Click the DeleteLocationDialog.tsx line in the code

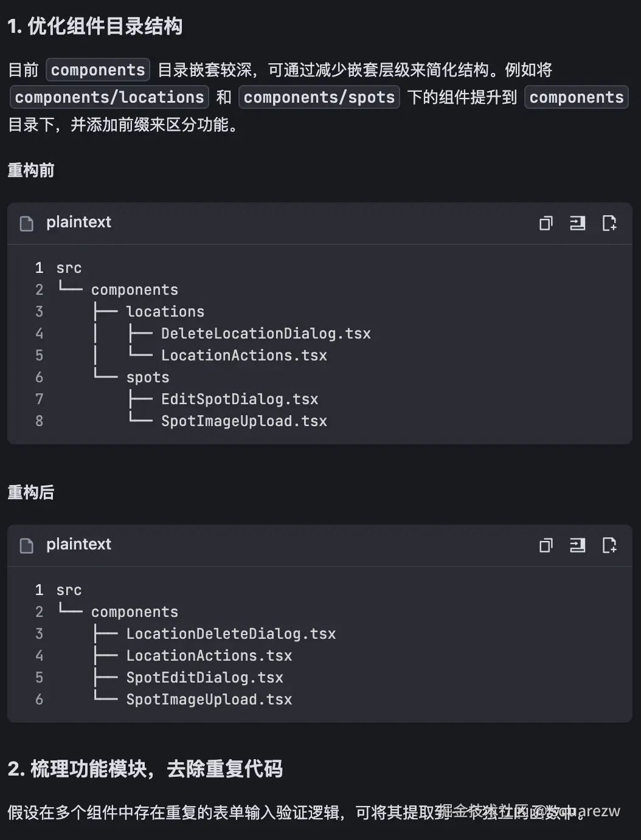(266, 334)
